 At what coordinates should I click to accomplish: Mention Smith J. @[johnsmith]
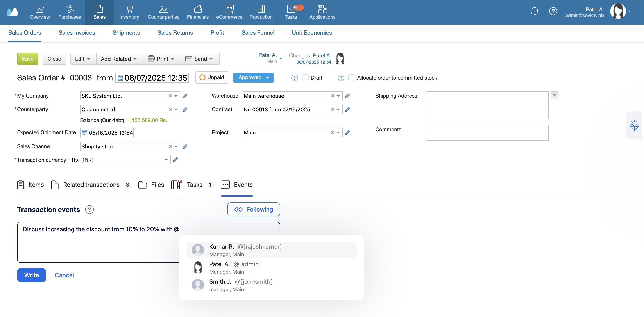271,285
